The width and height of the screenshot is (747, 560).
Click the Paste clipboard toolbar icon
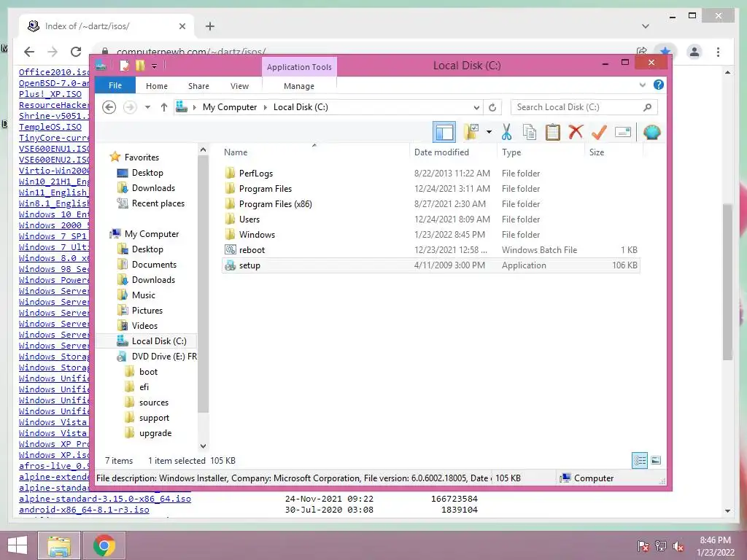pyautogui.click(x=553, y=132)
